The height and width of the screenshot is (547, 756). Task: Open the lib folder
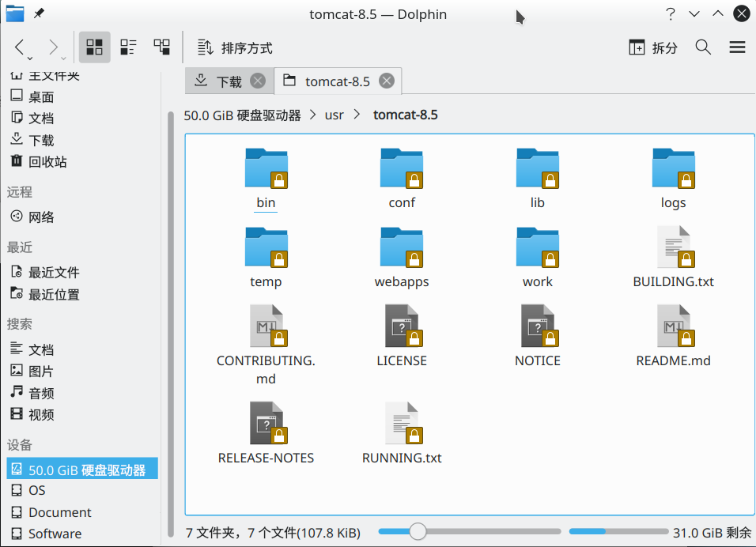tap(538, 179)
